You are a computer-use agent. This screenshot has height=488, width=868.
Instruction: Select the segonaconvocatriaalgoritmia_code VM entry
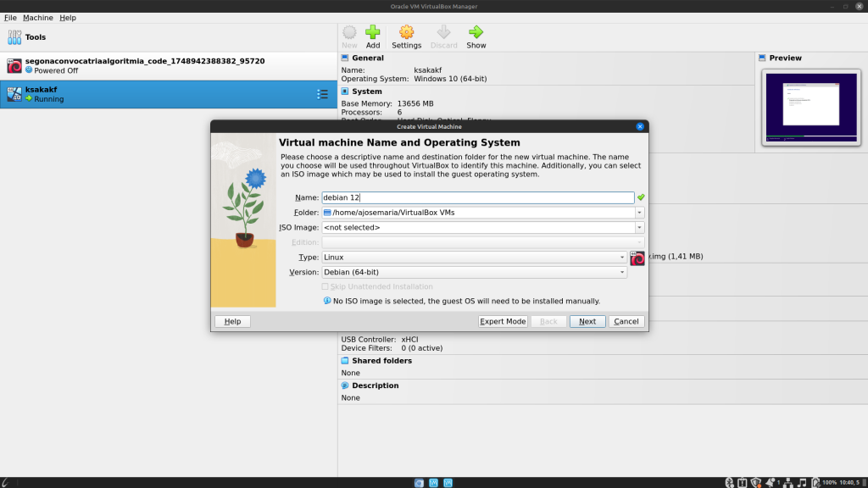tap(169, 65)
